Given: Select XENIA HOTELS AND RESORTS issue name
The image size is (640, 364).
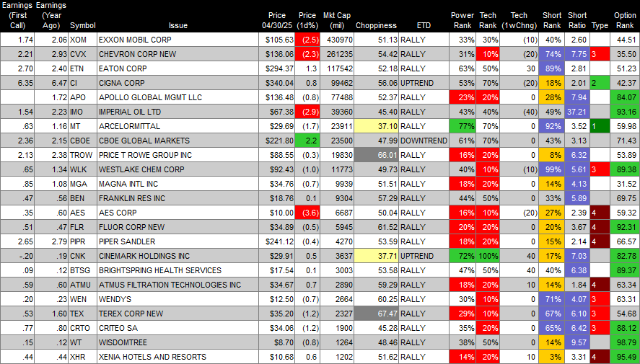Looking at the screenshot, I should (x=152, y=357).
